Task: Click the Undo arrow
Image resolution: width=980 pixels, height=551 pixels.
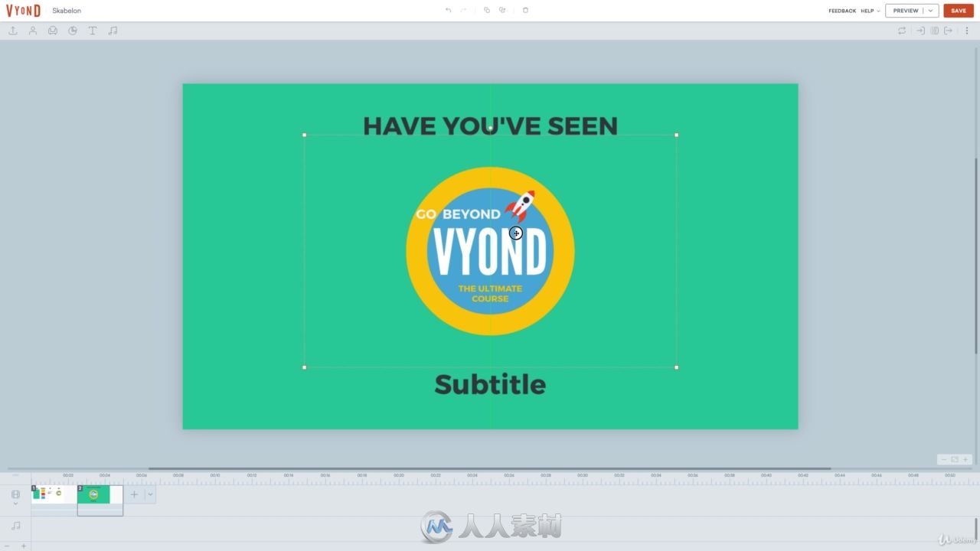Action: [449, 10]
